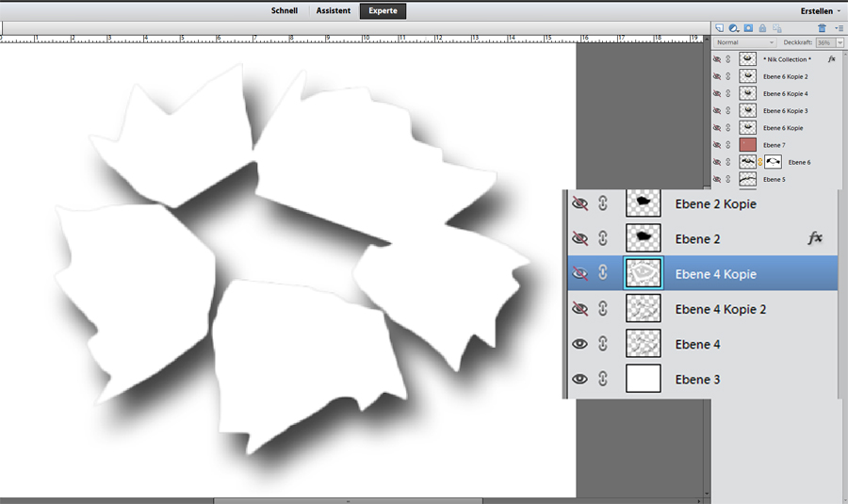Add a layer mask via the mask icon
Viewport: 848px width, 504px height.
tap(748, 29)
